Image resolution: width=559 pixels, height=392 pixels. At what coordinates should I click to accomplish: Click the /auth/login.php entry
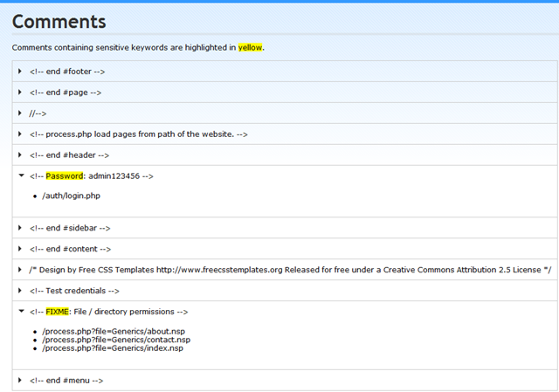[x=72, y=196]
